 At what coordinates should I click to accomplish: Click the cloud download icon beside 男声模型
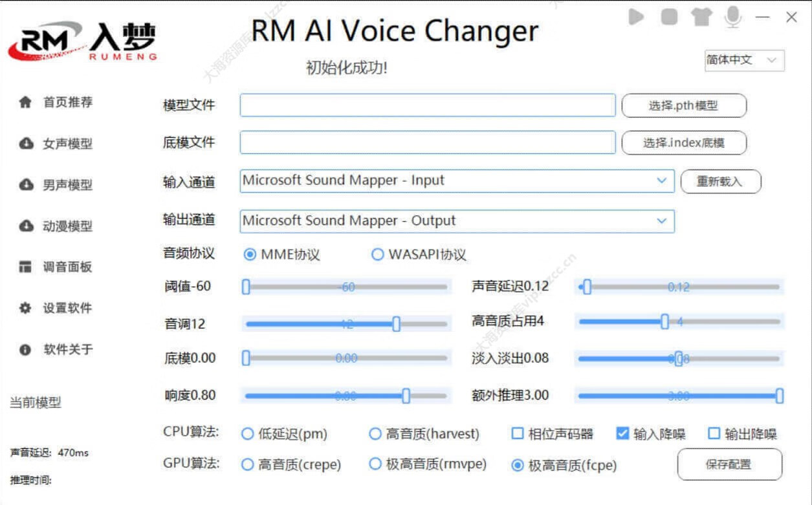point(26,185)
